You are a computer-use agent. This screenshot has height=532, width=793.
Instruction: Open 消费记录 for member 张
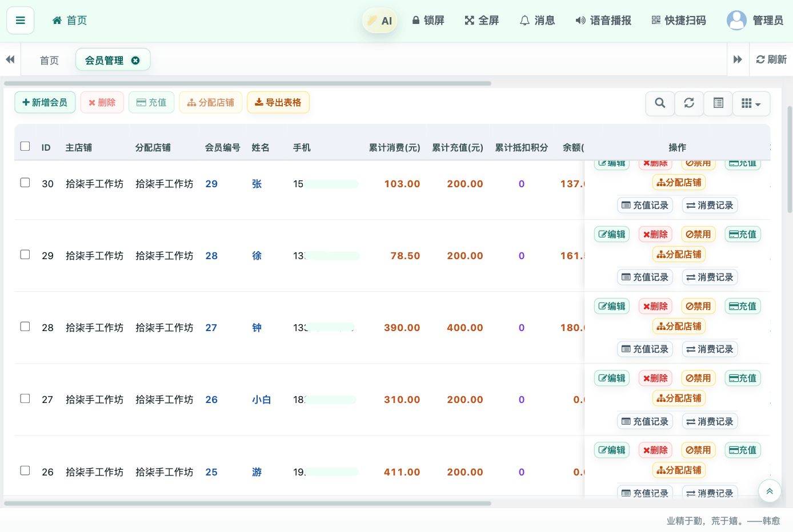(x=710, y=205)
